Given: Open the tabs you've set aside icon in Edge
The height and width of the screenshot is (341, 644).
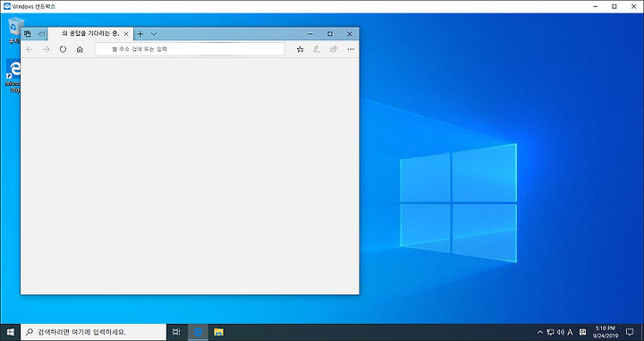Looking at the screenshot, I should point(28,34).
